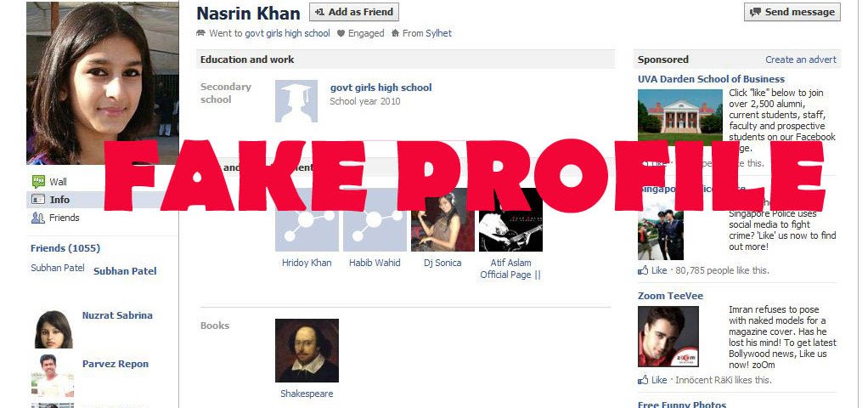Open the Create an advert link
Image resolution: width=868 pixels, height=408 pixels.
(801, 59)
